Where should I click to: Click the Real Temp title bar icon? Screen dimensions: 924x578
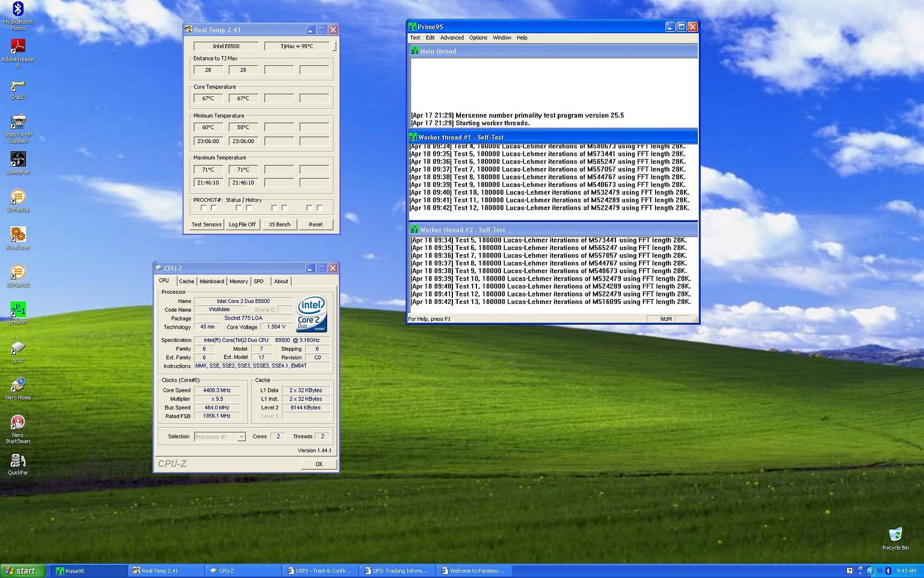tap(188, 29)
